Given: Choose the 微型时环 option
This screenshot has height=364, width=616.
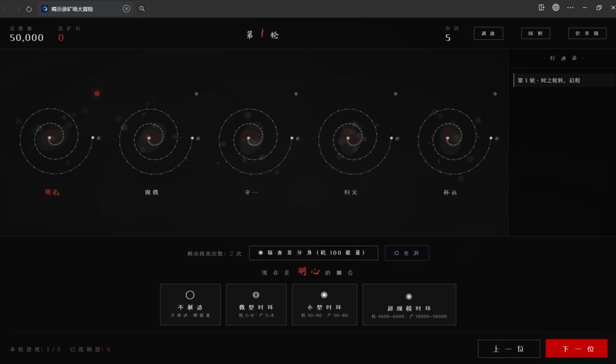Looking at the screenshot, I should 256,304.
